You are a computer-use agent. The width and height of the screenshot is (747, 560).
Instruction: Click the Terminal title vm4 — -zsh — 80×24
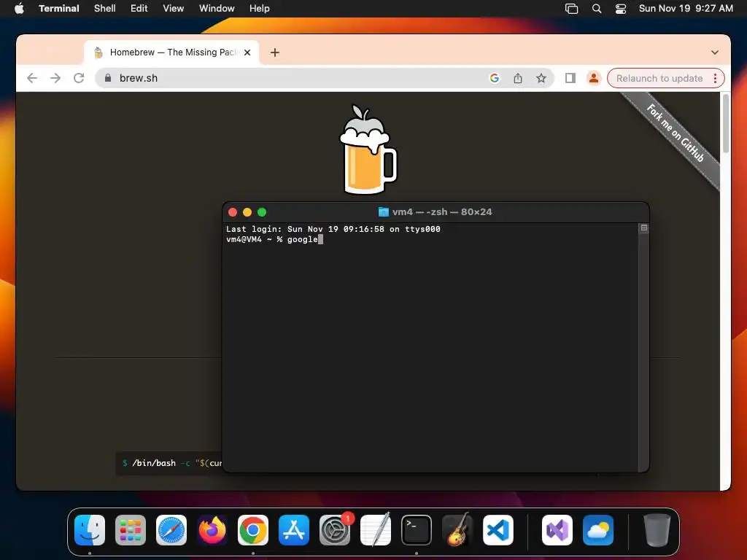click(441, 212)
